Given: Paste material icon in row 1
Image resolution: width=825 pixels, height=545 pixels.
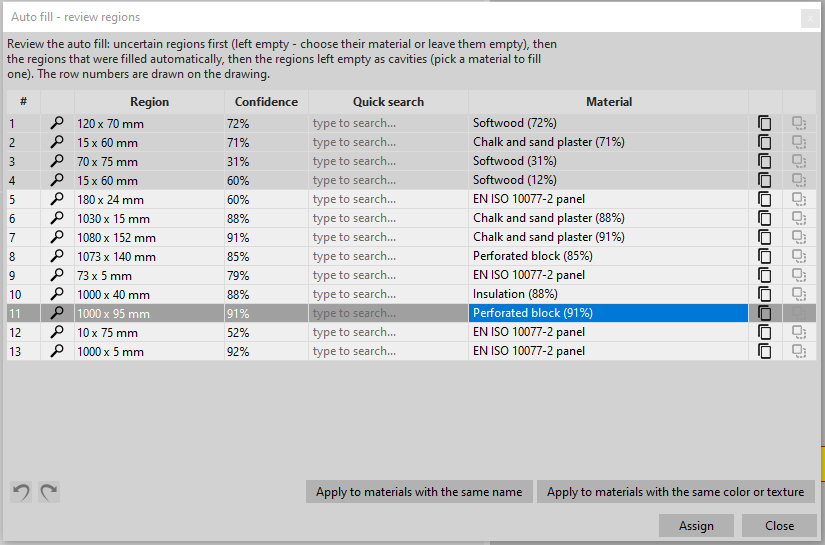Looking at the screenshot, I should pos(799,123).
